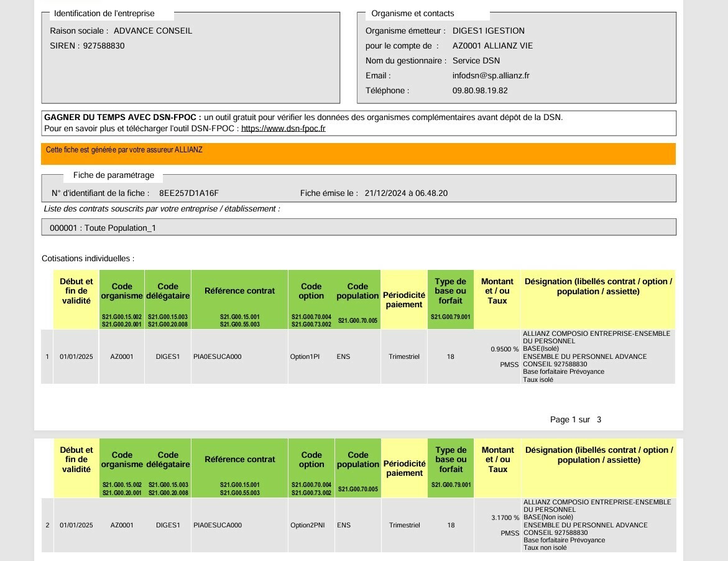This screenshot has width=728, height=561.
Task: Select Service DSN gestionnaire name
Action: pos(476,61)
